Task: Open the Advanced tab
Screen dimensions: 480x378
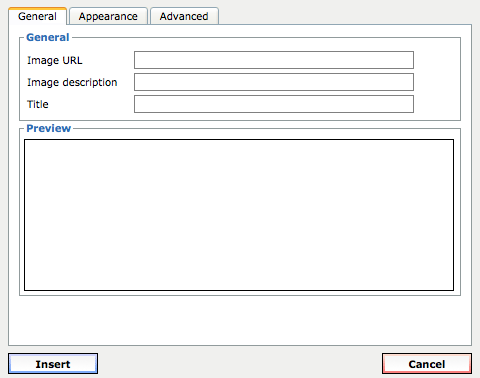Action: pyautogui.click(x=184, y=16)
